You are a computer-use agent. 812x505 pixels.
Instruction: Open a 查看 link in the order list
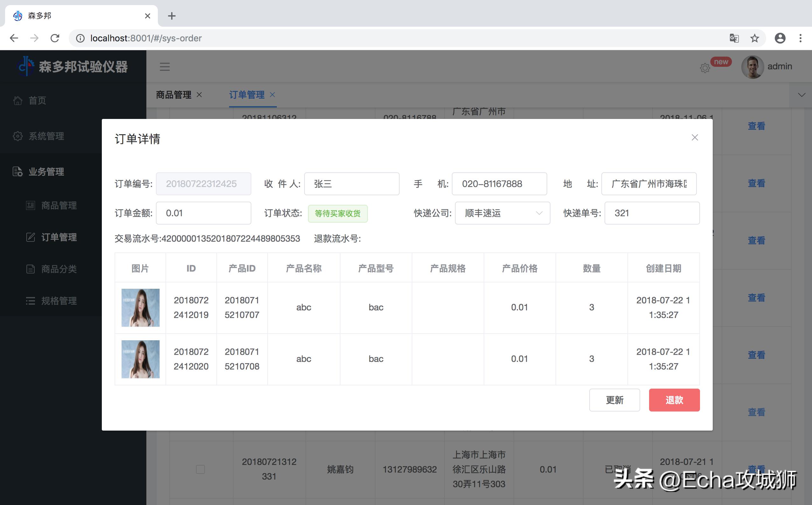click(757, 126)
